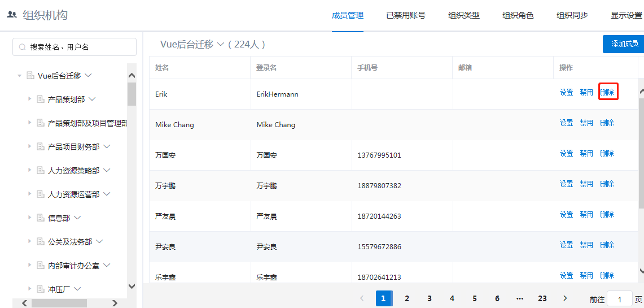This screenshot has width=644, height=308.
Task: Click the pagination ellipsis more pages
Action: tap(520, 298)
